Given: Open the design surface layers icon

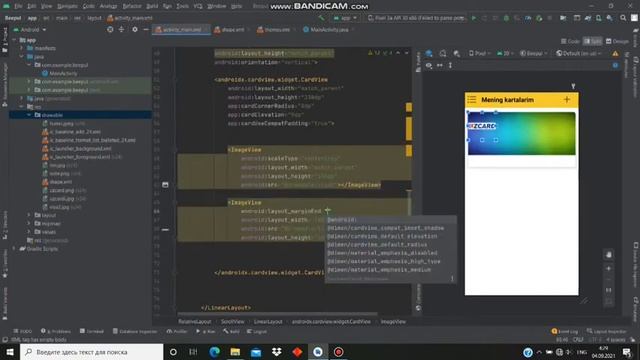Looking at the screenshot, I should pyautogui.click(x=429, y=53).
